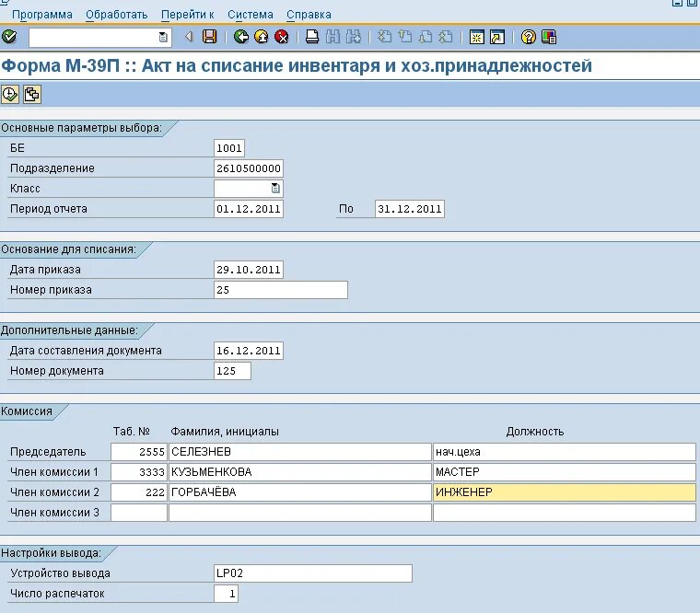700x613 pixels.
Task: Click the Save diskette icon
Action: [x=209, y=37]
